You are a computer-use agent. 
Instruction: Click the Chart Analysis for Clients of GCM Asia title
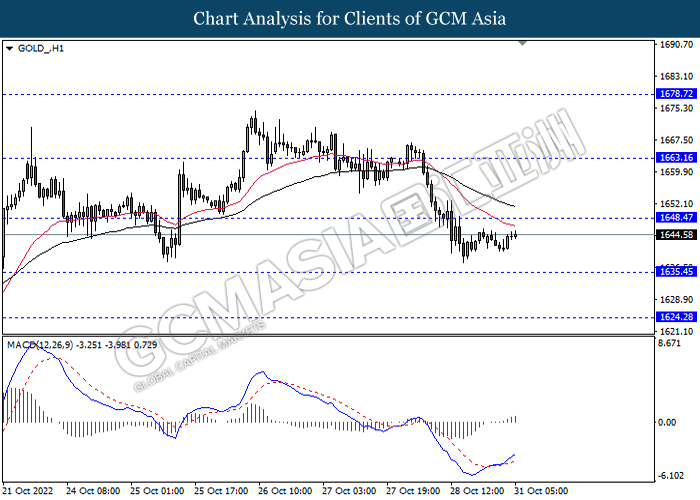click(x=350, y=19)
